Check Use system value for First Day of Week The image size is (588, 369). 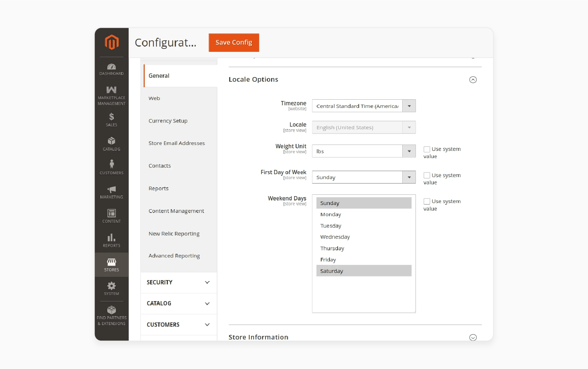(x=427, y=175)
